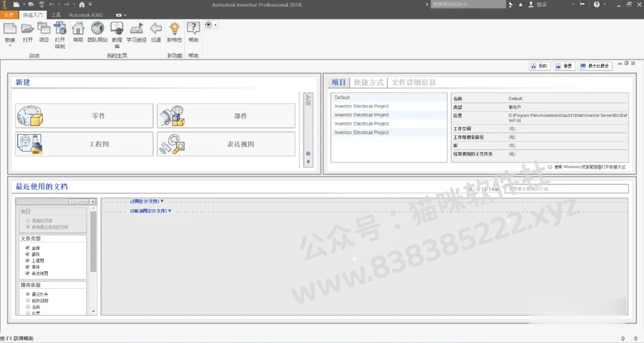This screenshot has height=343, width=644.
Task: Open the ribbon display options dropdown
Action: (215, 25)
